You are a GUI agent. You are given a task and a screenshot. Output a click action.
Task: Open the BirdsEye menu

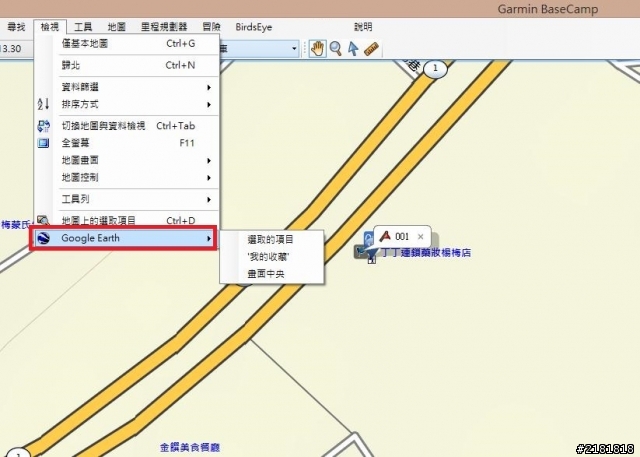(253, 27)
